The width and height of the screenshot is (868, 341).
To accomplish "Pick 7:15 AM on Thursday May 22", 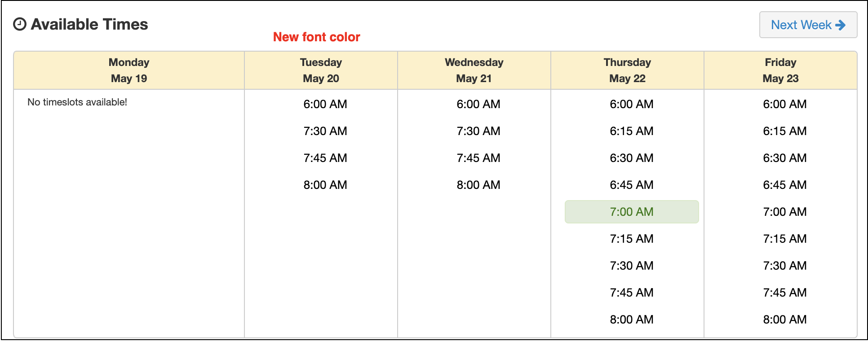I will [x=631, y=239].
